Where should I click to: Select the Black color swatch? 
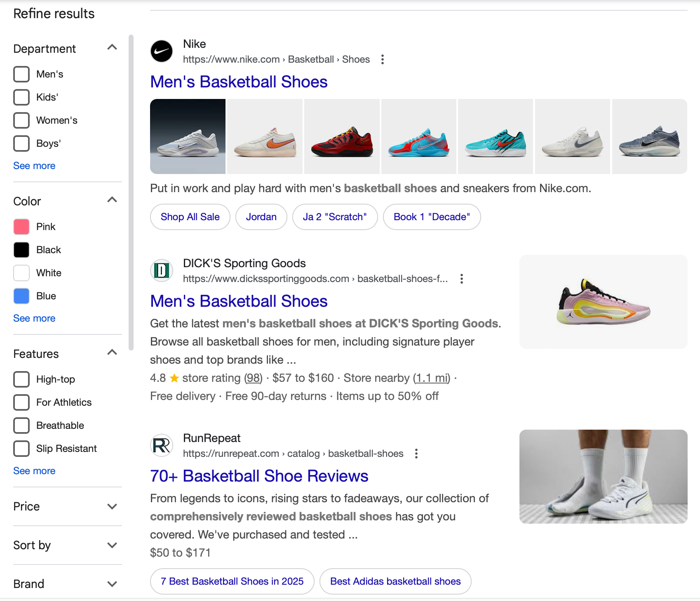(21, 250)
